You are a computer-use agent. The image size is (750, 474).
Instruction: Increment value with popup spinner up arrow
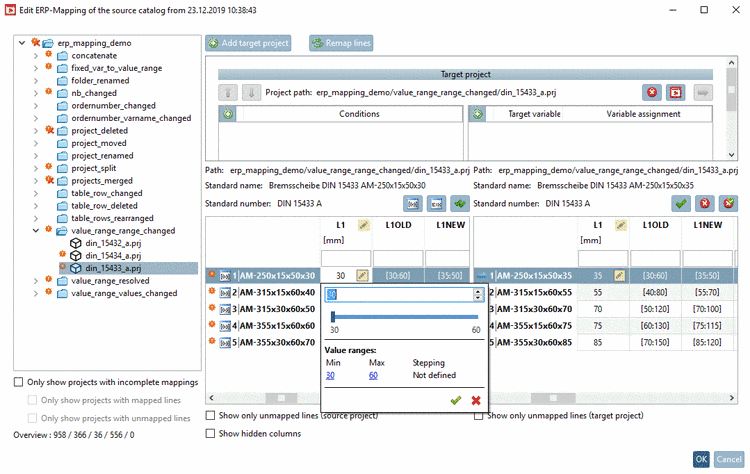coord(478,292)
